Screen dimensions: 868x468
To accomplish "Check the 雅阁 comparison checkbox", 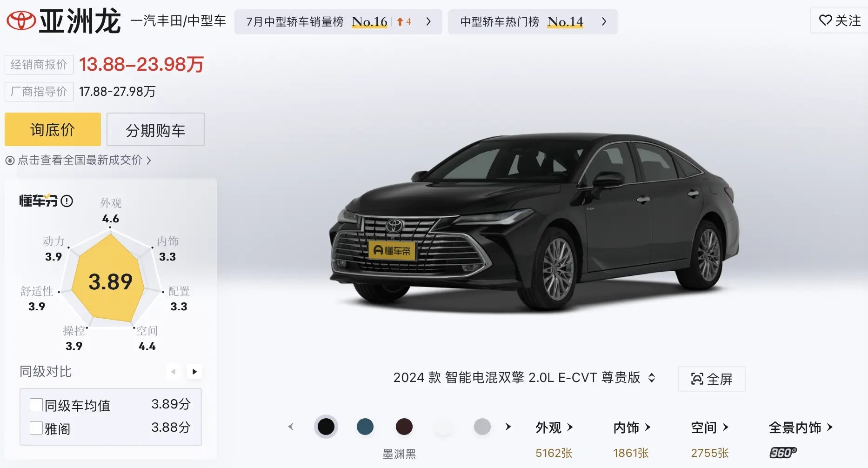I will pos(36,428).
